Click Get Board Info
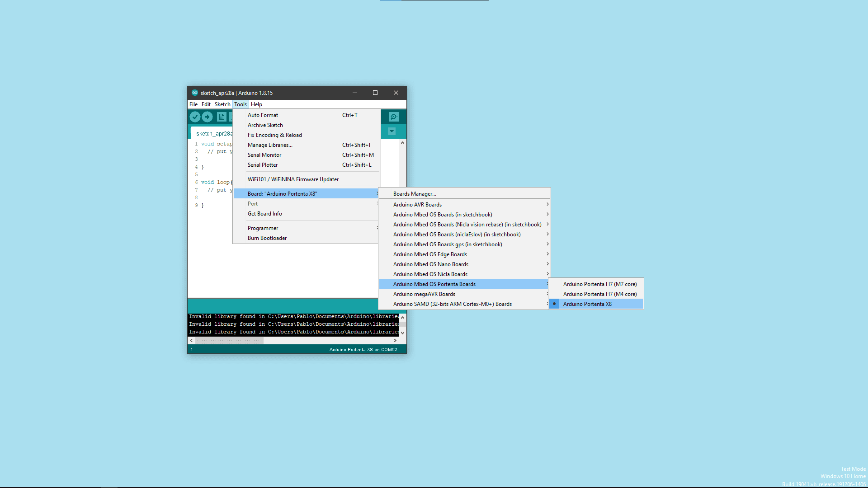868x488 pixels. point(264,214)
